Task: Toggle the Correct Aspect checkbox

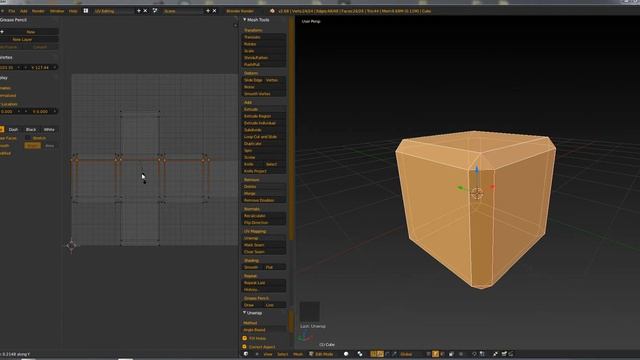Action: [x=245, y=347]
